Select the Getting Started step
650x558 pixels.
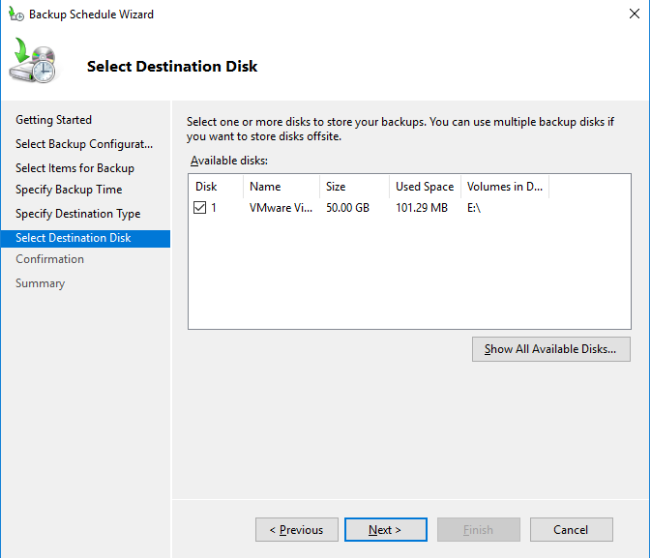point(53,120)
